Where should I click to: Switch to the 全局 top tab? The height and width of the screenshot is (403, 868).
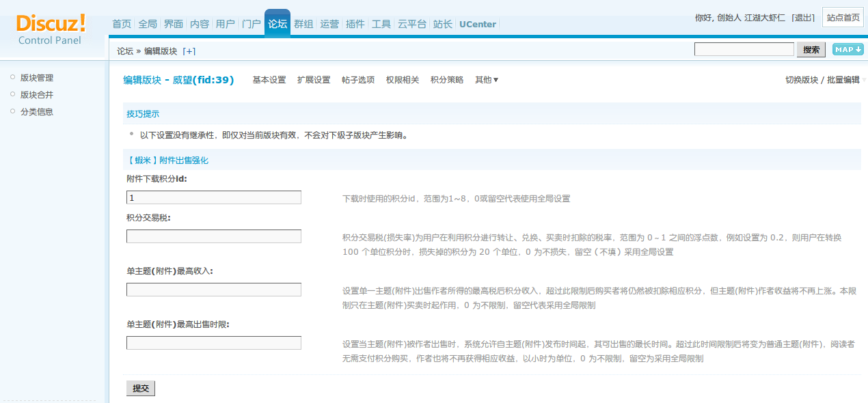pos(148,24)
